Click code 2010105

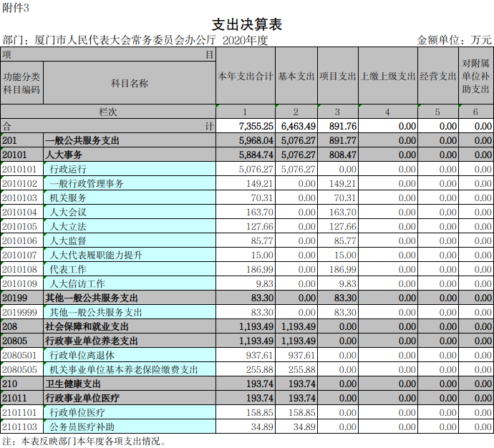[19, 226]
